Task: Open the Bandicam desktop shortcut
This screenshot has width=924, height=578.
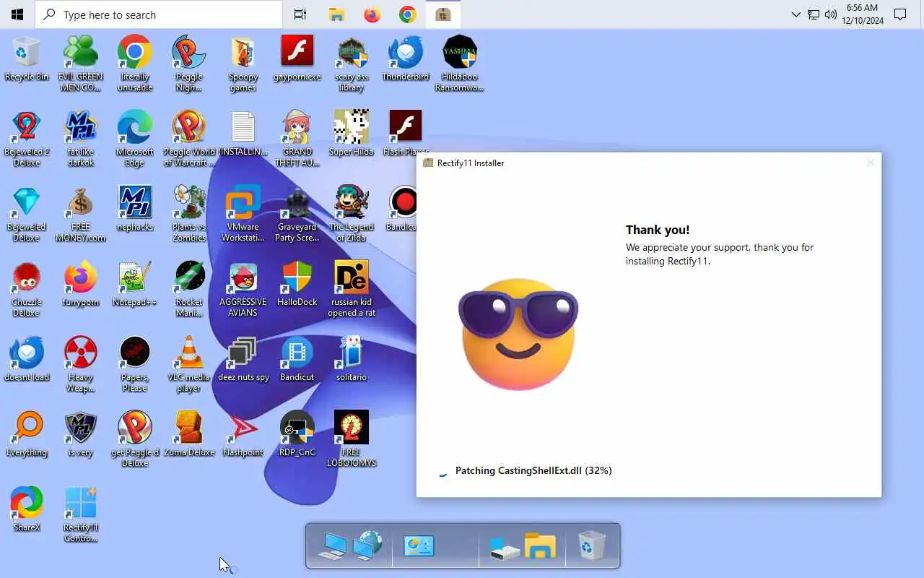Action: point(403,210)
